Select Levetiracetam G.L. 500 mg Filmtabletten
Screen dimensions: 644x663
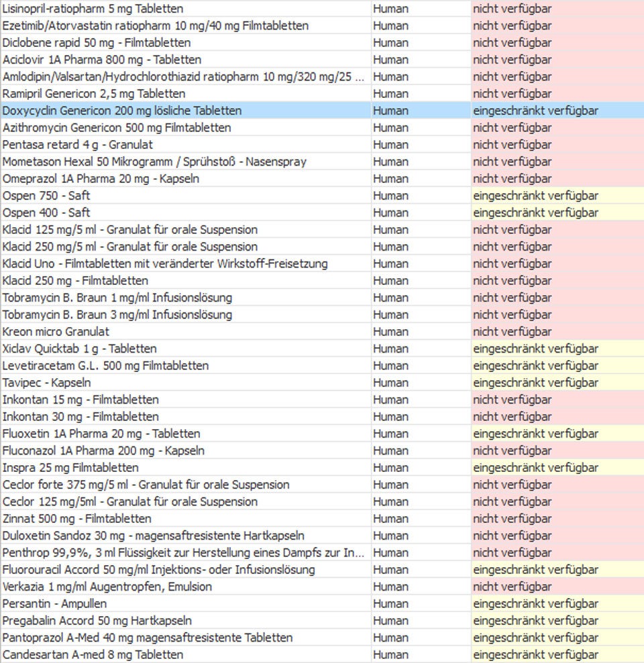[x=105, y=365]
